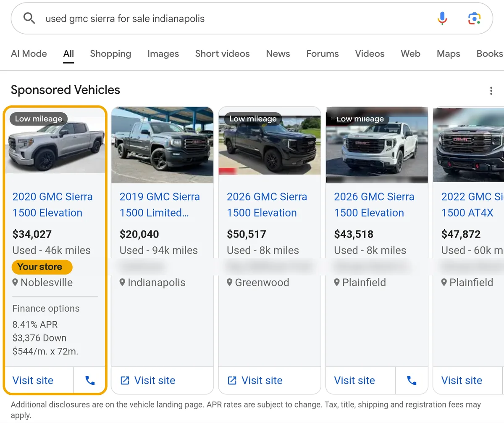Open 2022 GMC Sierra 1500 AT4X listing

point(472,204)
